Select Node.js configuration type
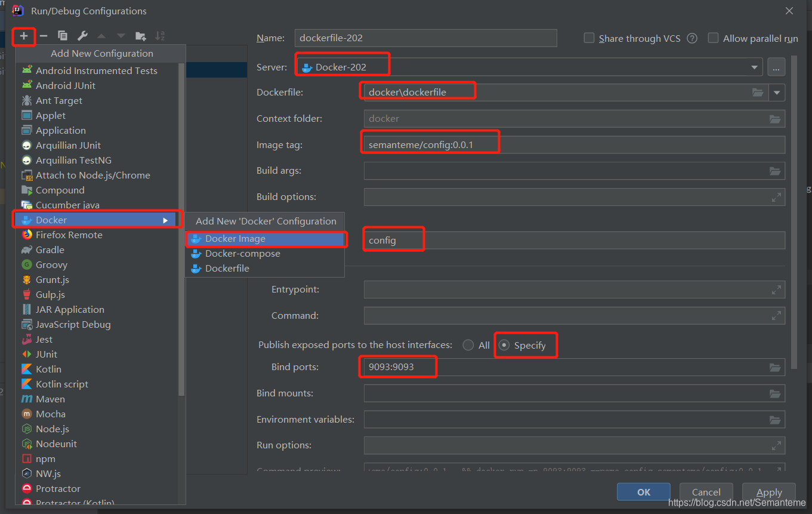This screenshot has height=514, width=812. (x=97, y=429)
